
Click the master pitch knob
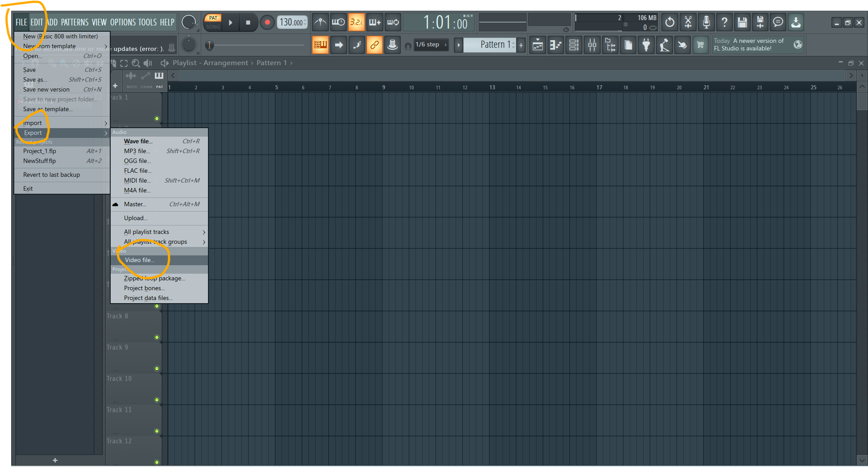pos(189,45)
